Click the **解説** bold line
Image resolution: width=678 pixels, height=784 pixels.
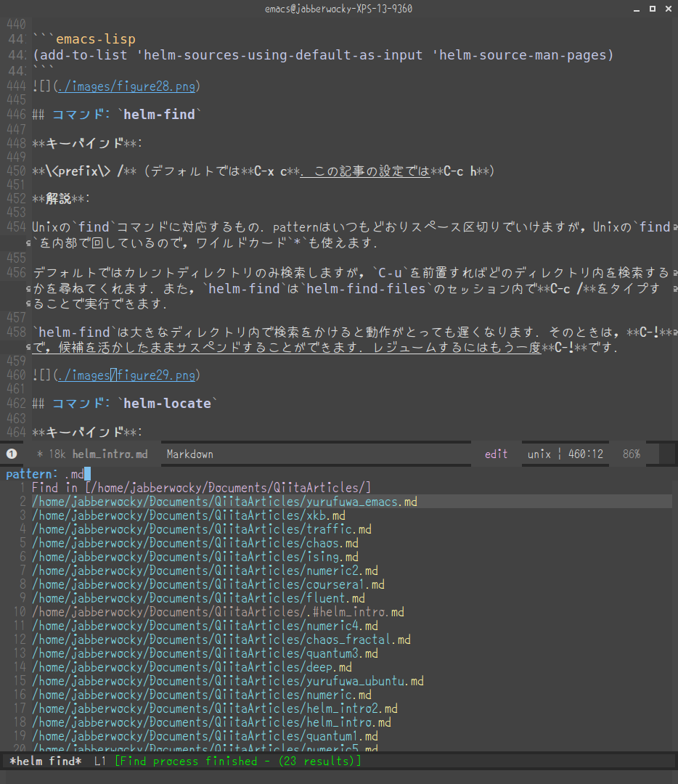(x=61, y=198)
